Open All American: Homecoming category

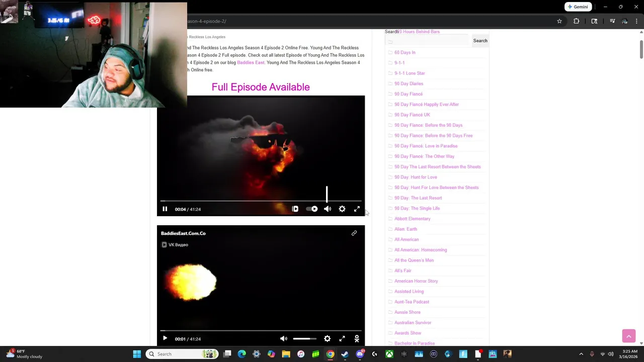point(421,250)
